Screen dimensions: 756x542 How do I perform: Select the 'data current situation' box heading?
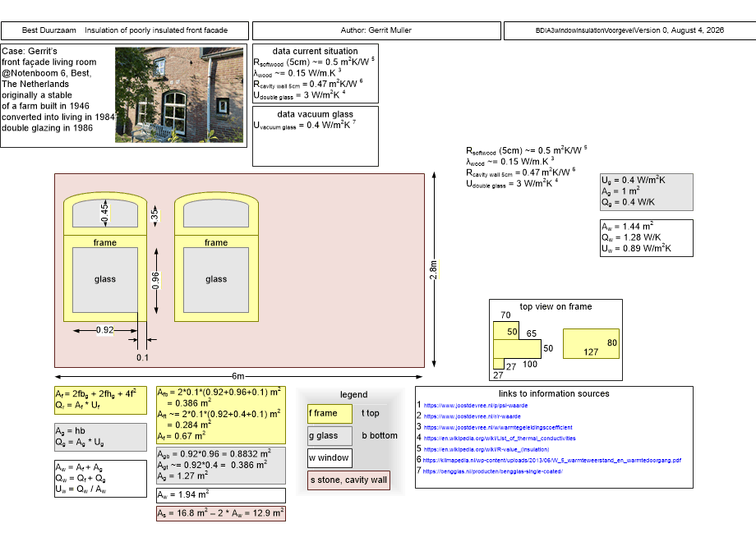(x=316, y=51)
